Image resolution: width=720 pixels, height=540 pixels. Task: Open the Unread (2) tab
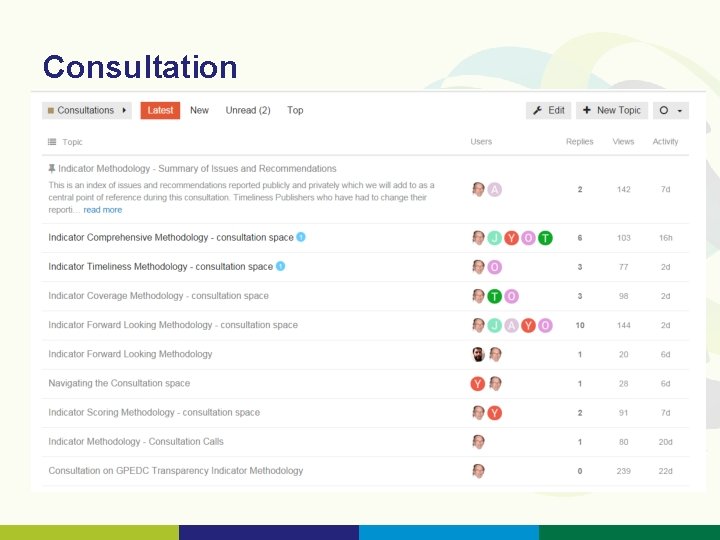[248, 110]
